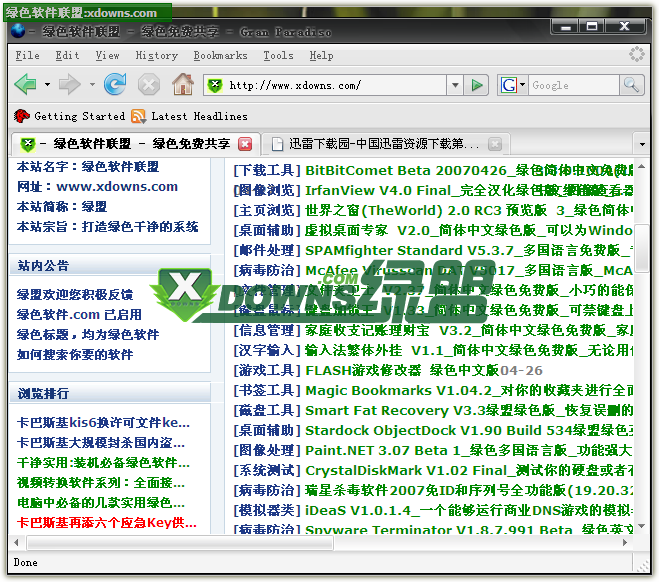Open the Edit menu
The image size is (659, 582).
pyautogui.click(x=67, y=55)
